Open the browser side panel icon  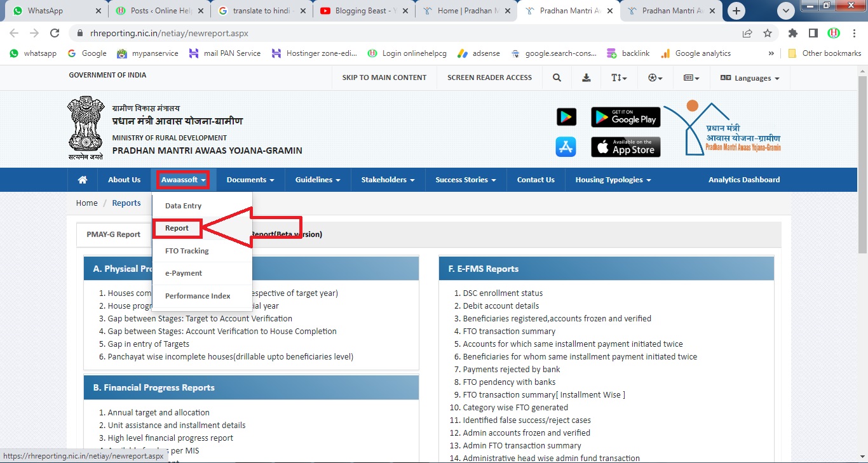point(813,34)
